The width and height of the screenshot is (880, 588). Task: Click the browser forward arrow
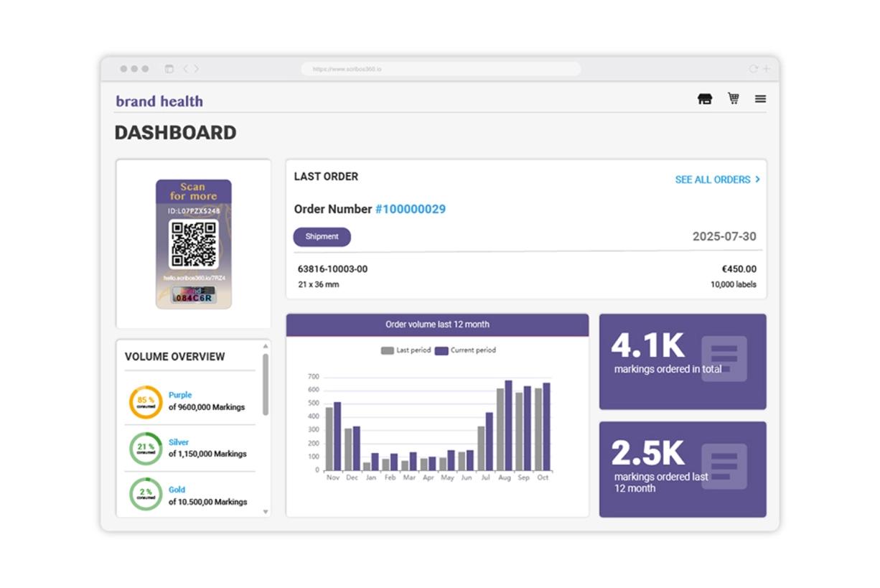pyautogui.click(x=197, y=69)
